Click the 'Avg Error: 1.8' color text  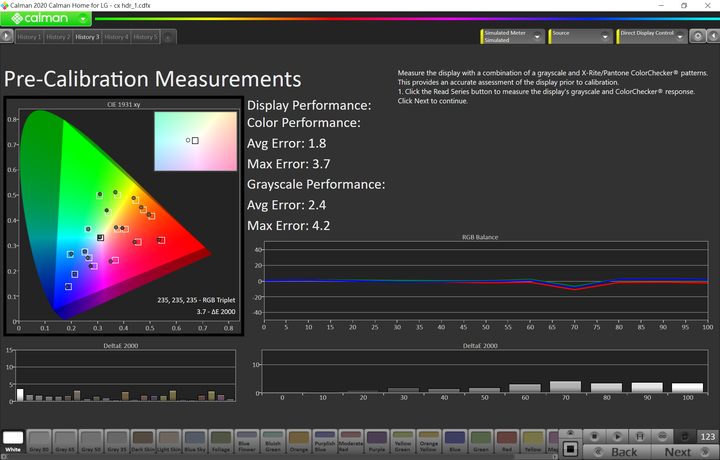pyautogui.click(x=287, y=144)
